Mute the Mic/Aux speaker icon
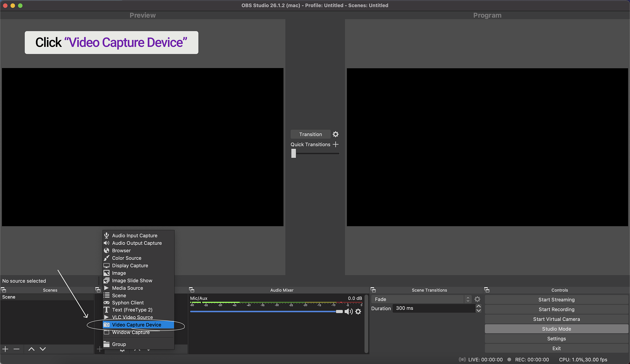Screen dimensions: 630x364 click(348, 311)
